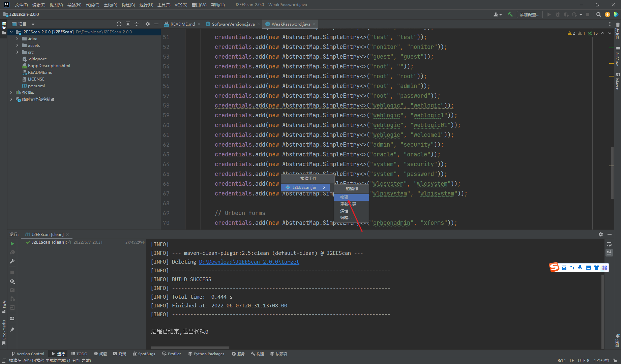Select 清理 in the artifact action menu

point(351,211)
